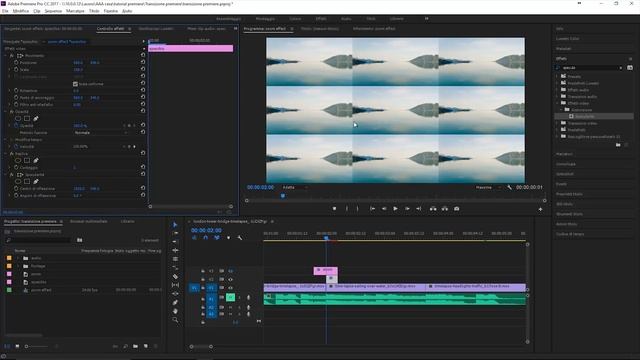The image size is (640, 360).
Task: Open the Modifica menu
Action: [x=21, y=11]
